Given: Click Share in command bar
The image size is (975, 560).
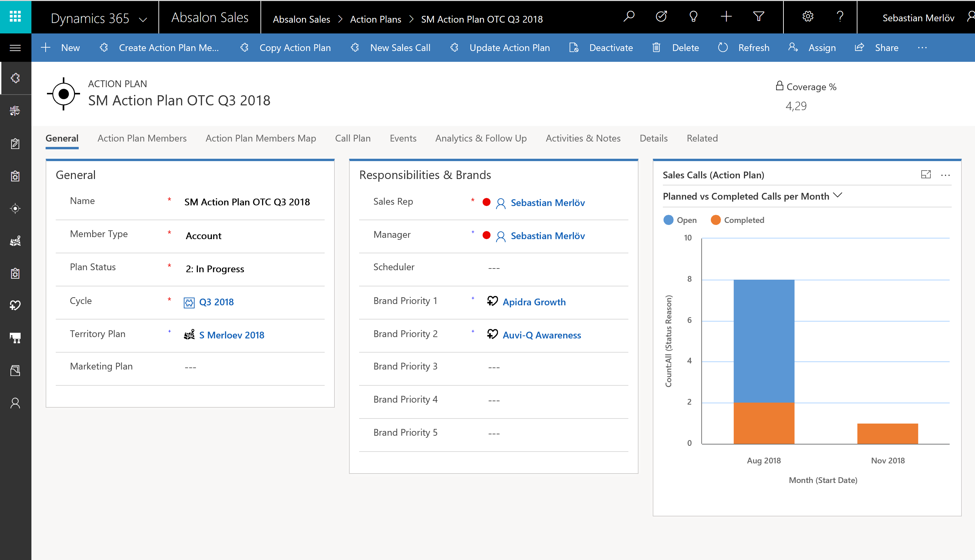Looking at the screenshot, I should pos(877,48).
